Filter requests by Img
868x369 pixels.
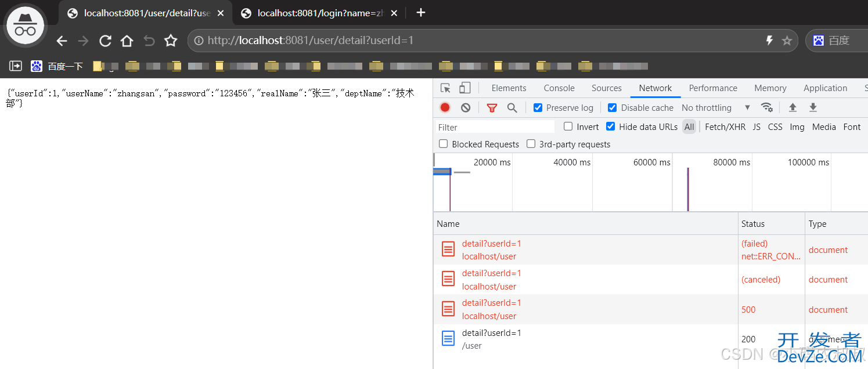tap(797, 126)
